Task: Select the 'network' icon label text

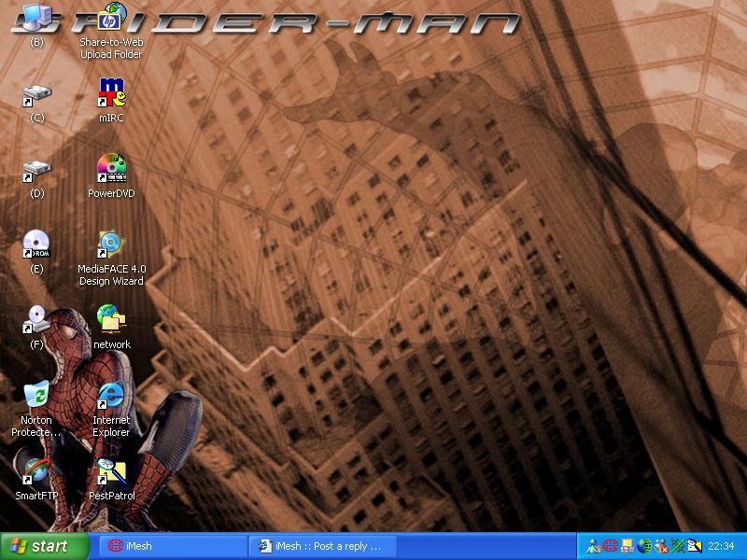Action: click(x=111, y=344)
